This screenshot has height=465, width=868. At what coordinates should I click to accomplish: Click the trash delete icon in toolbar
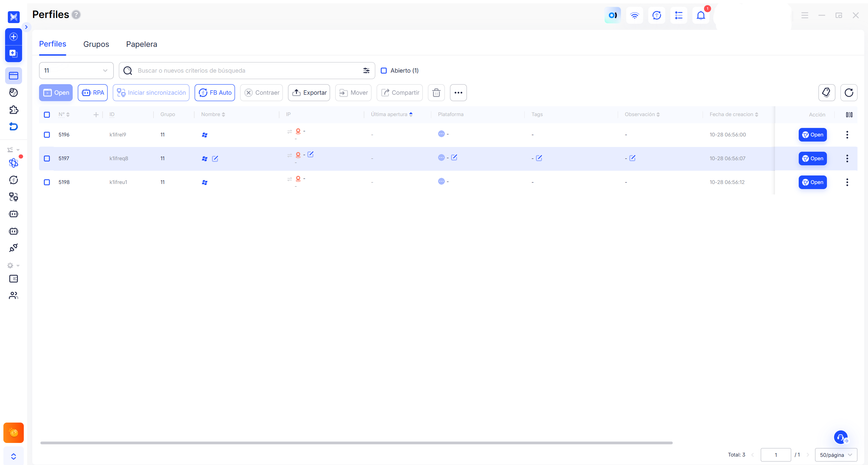[436, 93]
